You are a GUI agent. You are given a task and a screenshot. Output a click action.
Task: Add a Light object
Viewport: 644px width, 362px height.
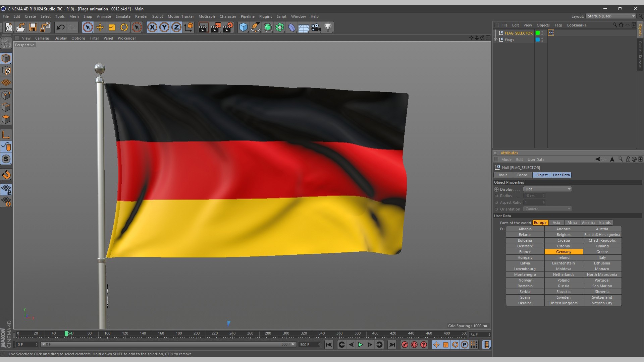point(328,27)
